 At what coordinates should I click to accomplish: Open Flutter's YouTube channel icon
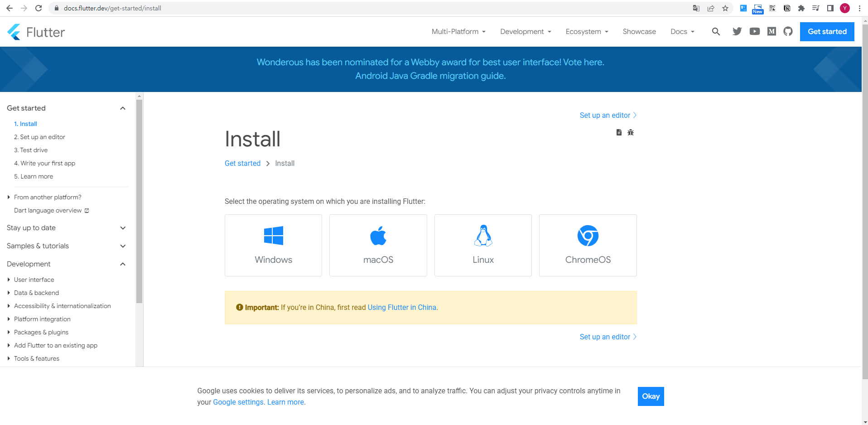(754, 31)
